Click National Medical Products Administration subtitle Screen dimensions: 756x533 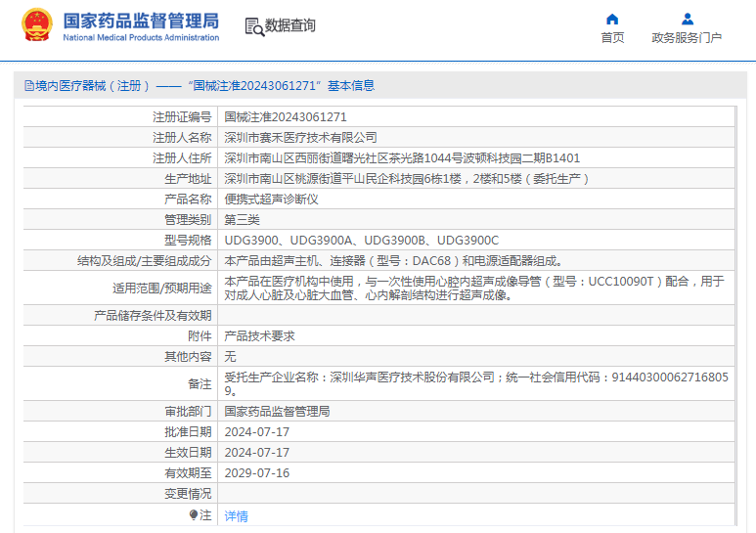(x=141, y=37)
